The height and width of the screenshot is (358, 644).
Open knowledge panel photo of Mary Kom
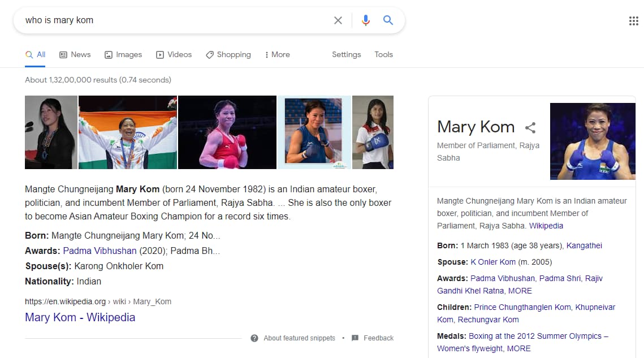[593, 141]
